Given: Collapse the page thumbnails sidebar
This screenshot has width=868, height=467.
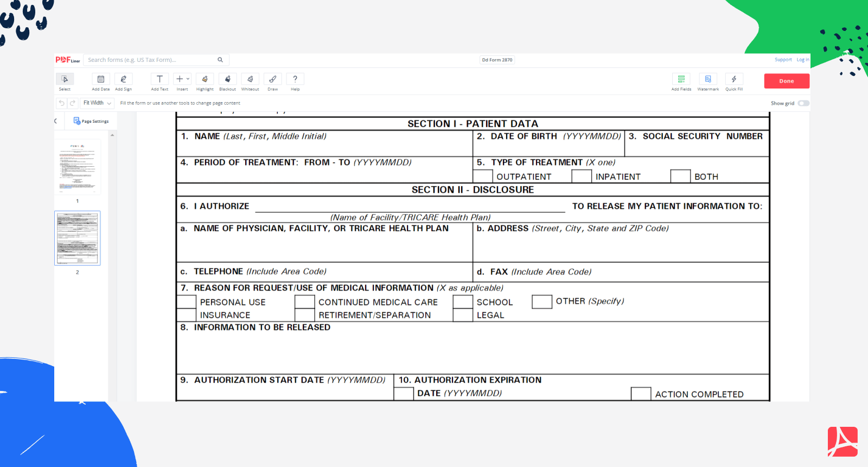Looking at the screenshot, I should pos(56,121).
